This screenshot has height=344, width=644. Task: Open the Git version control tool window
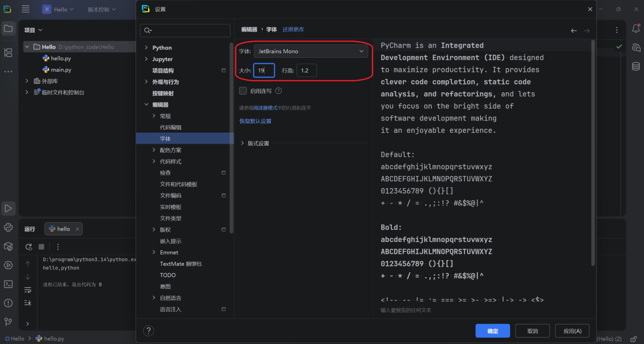[x=8, y=322]
